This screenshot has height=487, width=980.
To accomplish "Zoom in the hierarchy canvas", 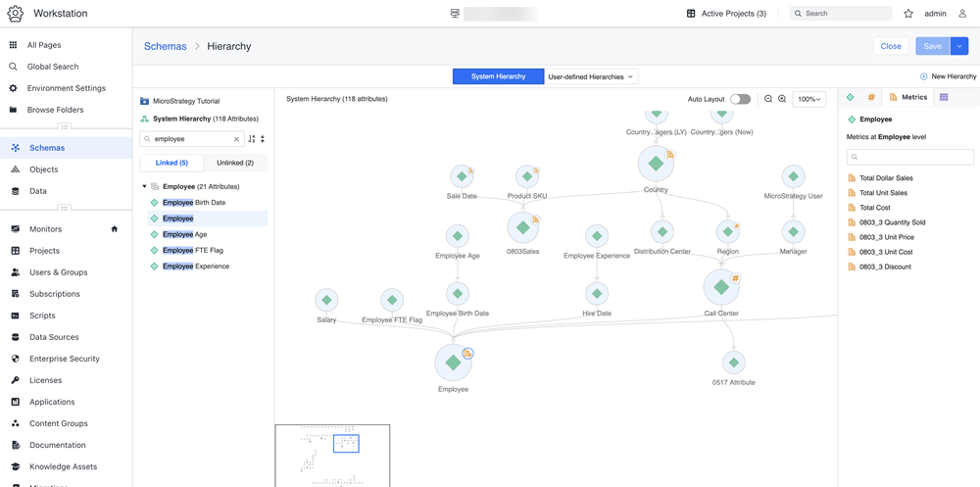I will 782,99.
